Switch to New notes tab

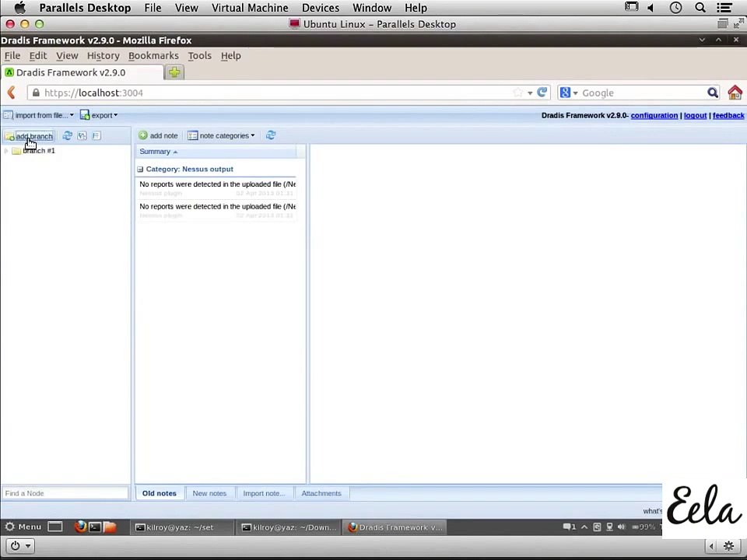point(209,493)
